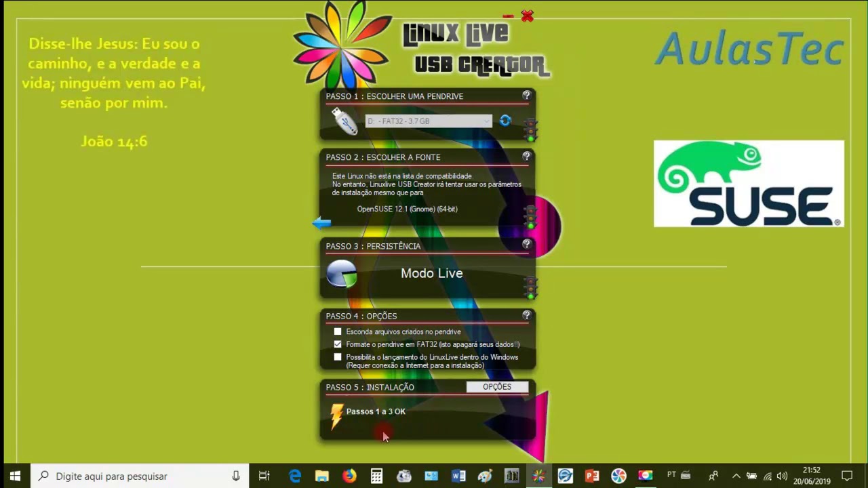The width and height of the screenshot is (868, 488).
Task: Open the Windows Start menu
Action: pyautogui.click(x=15, y=476)
